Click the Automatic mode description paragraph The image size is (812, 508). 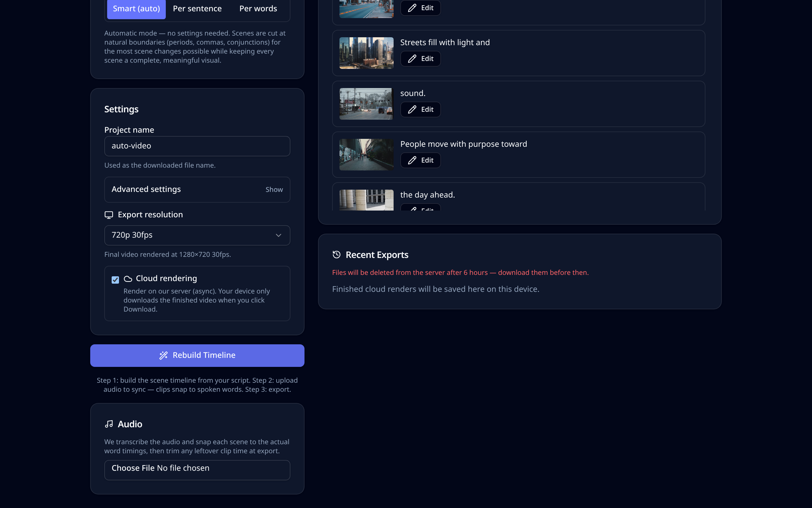click(195, 47)
